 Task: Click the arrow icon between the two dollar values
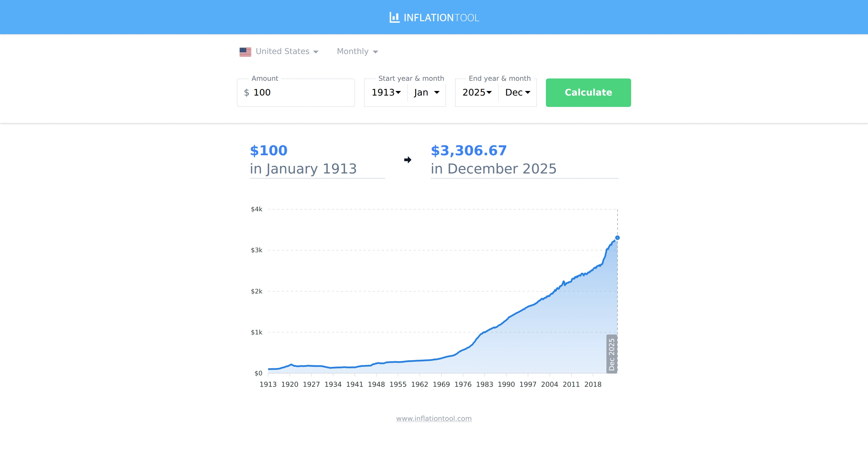click(x=408, y=160)
